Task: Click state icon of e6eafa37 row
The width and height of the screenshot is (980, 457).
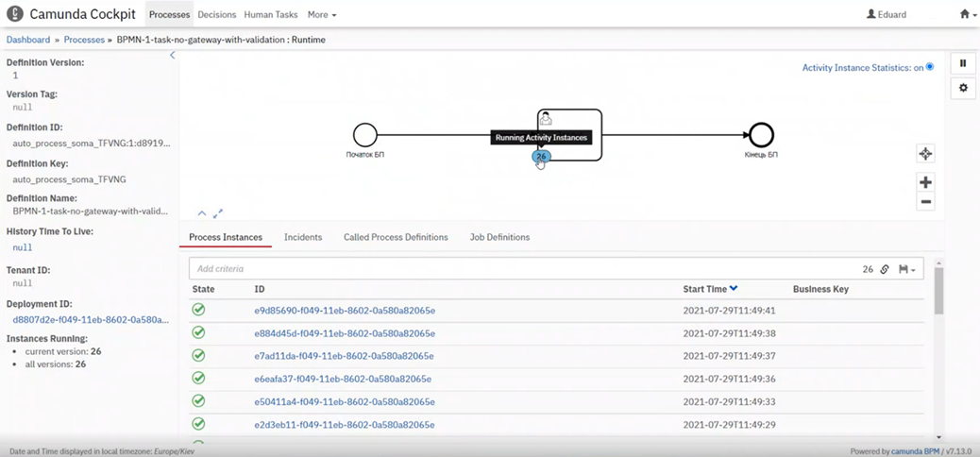Action: click(x=199, y=379)
